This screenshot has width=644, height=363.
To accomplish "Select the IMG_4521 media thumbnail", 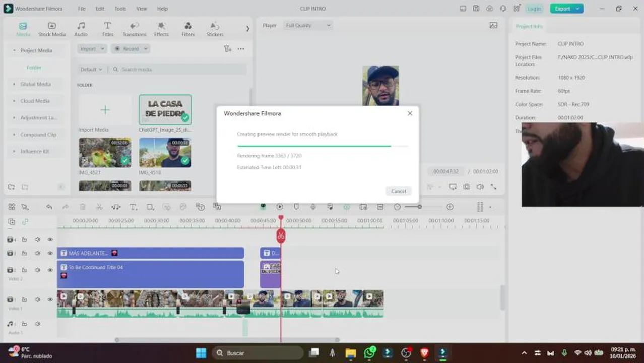I will (x=105, y=153).
